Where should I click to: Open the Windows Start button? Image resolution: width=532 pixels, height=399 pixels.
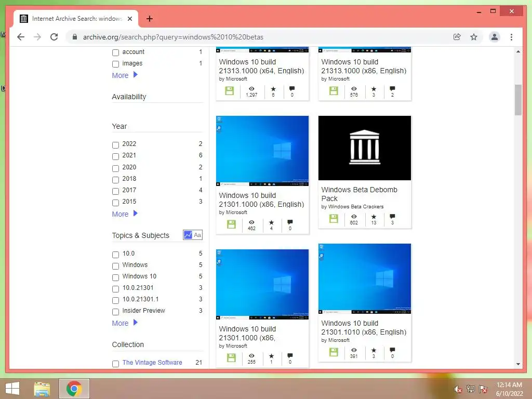[12, 389]
